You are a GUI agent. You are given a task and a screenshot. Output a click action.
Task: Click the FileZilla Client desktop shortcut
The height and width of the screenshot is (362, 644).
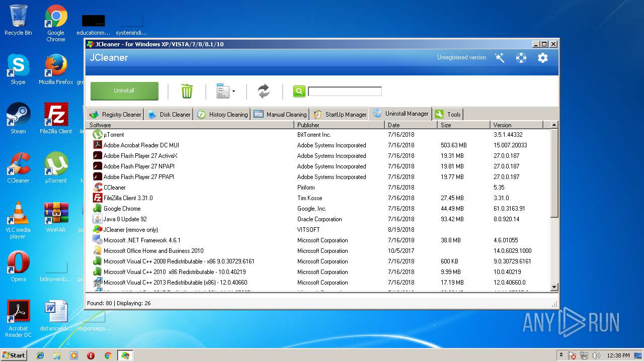click(x=56, y=119)
